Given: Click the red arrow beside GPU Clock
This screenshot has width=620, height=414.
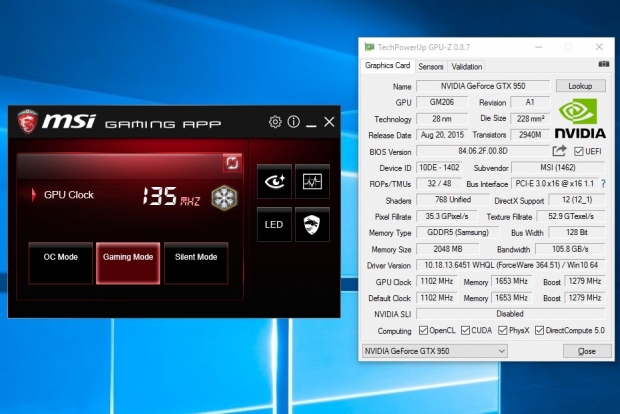Looking at the screenshot, I should coord(34,195).
